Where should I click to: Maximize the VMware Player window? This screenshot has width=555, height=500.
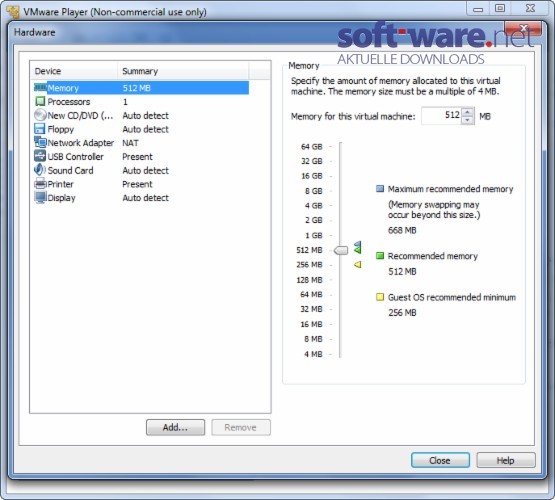500,8
